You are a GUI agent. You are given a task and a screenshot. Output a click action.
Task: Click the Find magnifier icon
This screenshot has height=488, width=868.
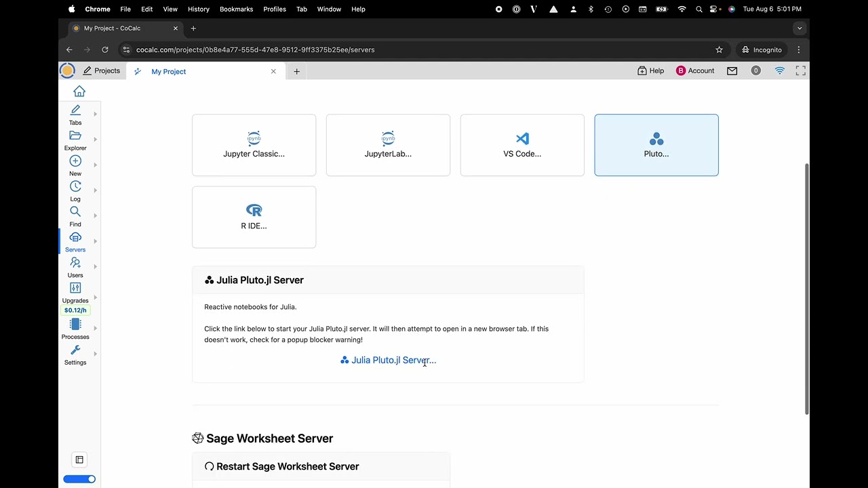(75, 212)
